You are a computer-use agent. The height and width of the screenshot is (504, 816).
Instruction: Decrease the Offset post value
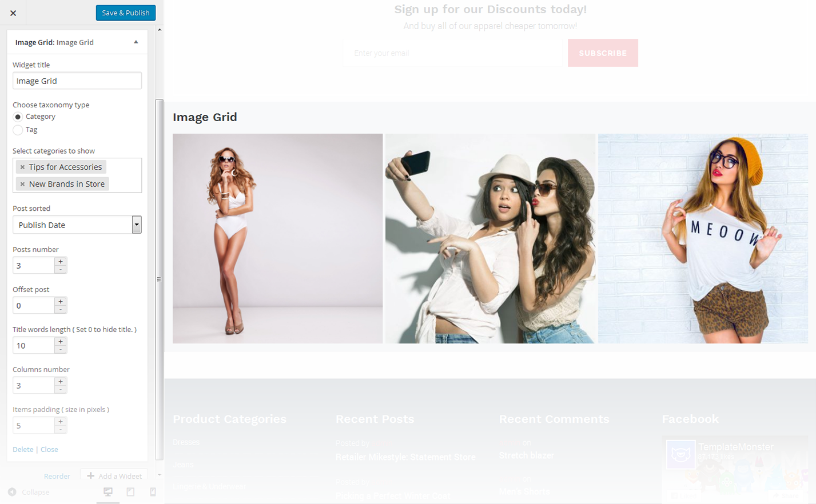(x=61, y=310)
